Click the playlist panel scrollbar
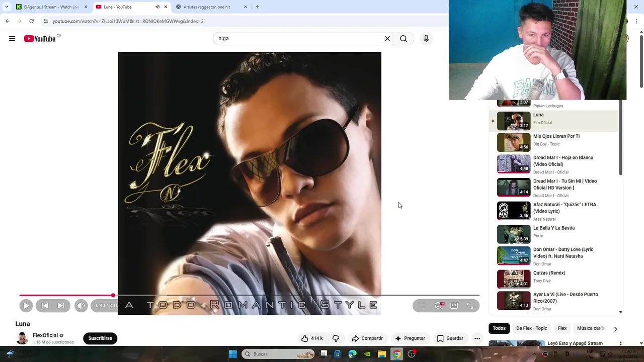 [x=620, y=138]
